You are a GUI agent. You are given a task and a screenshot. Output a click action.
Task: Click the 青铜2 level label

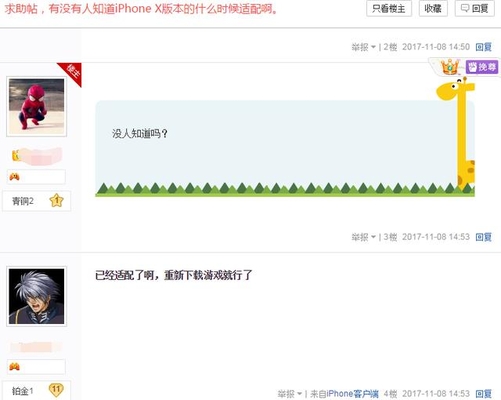point(23,201)
